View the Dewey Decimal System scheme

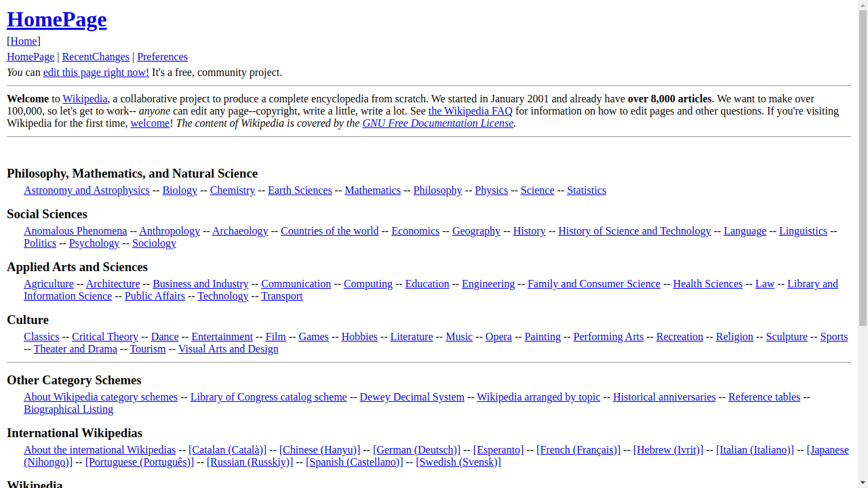click(x=412, y=396)
